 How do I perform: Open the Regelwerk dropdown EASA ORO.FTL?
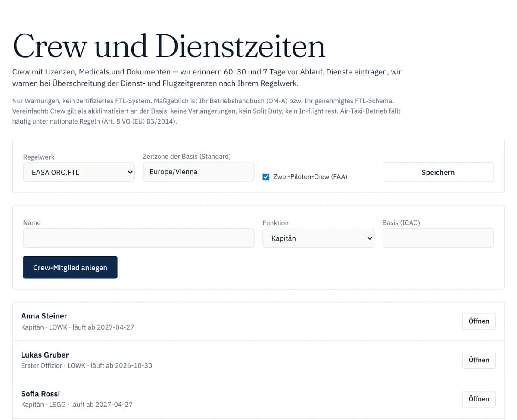[x=79, y=172]
